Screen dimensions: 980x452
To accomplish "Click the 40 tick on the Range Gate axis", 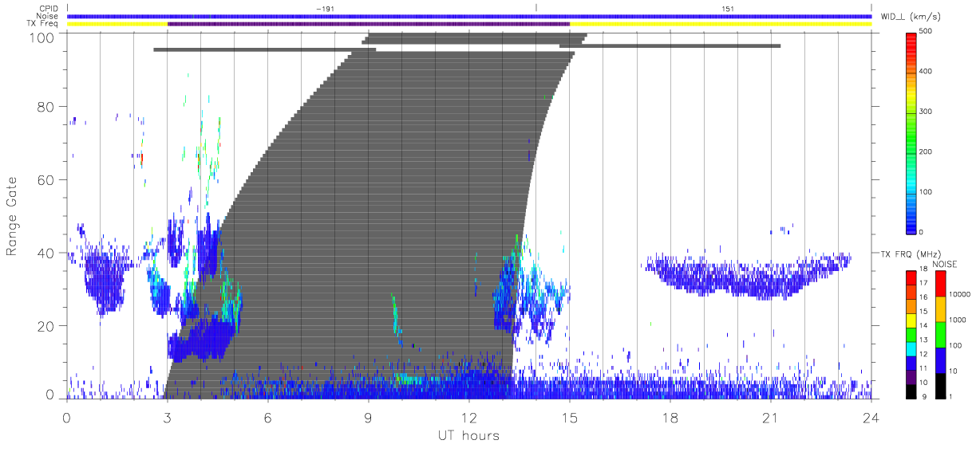I will [x=46, y=253].
